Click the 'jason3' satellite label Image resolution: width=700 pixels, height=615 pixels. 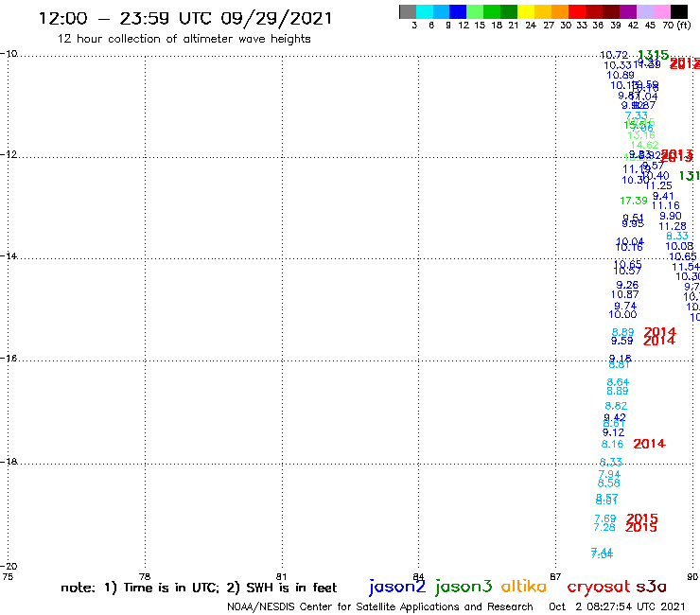pos(464,587)
